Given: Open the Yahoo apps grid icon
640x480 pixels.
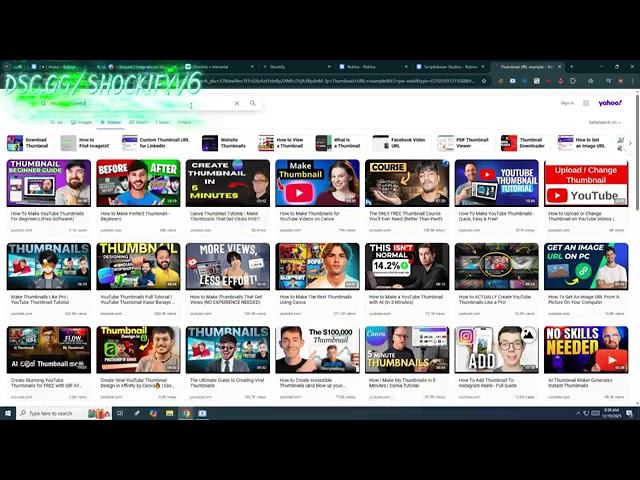Looking at the screenshot, I should [x=586, y=103].
